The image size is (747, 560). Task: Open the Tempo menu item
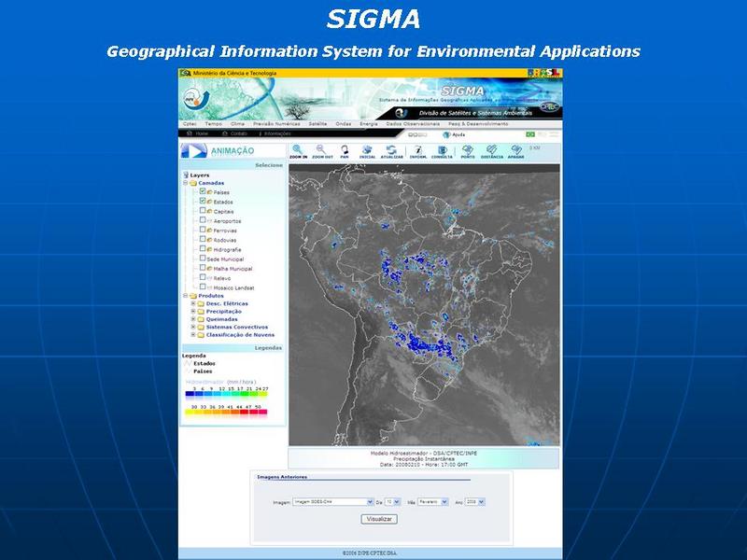(x=214, y=124)
